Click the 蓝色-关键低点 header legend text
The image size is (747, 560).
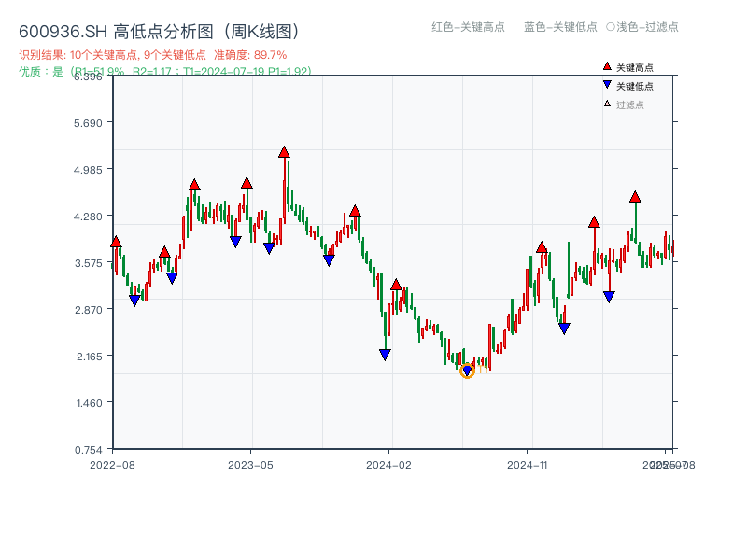tap(560, 27)
